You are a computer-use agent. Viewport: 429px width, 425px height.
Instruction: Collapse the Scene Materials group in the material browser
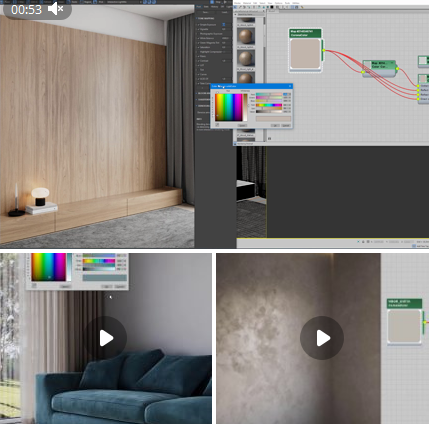click(236, 14)
